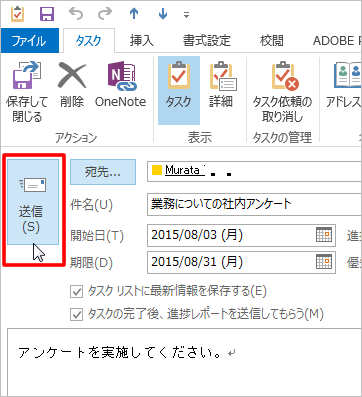Click the 開始日 date field
The height and width of the screenshot is (397, 362).
pyautogui.click(x=241, y=235)
